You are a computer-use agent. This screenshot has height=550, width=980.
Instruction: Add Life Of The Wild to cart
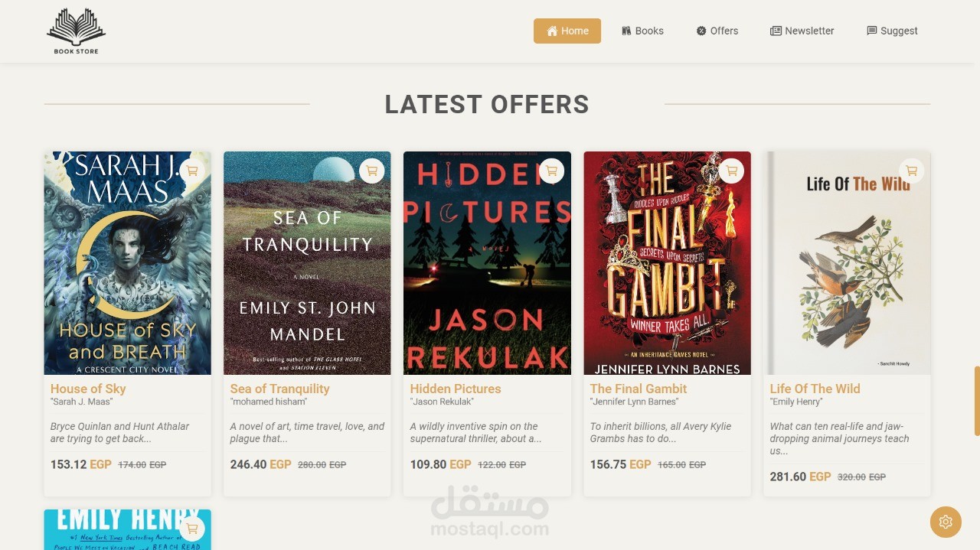[x=911, y=171]
